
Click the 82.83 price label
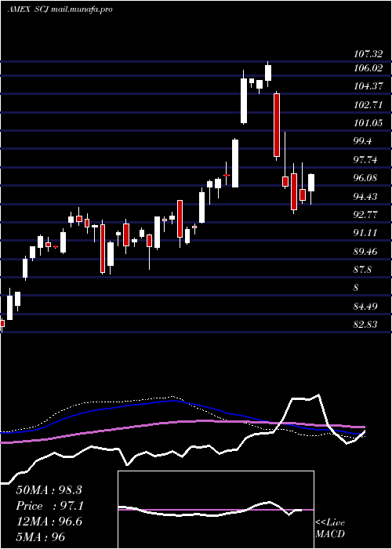pos(365,325)
